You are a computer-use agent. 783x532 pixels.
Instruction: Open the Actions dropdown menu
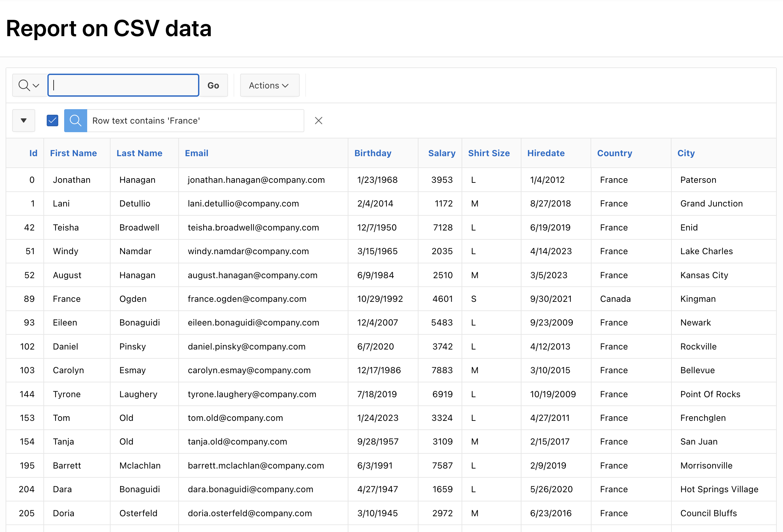click(x=269, y=85)
